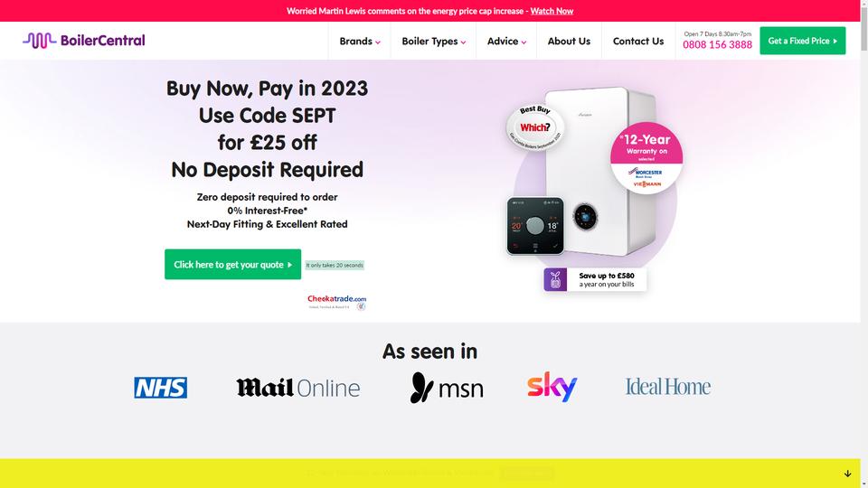The image size is (868, 488).
Task: Expand the Advice dropdown menu
Action: pos(506,41)
